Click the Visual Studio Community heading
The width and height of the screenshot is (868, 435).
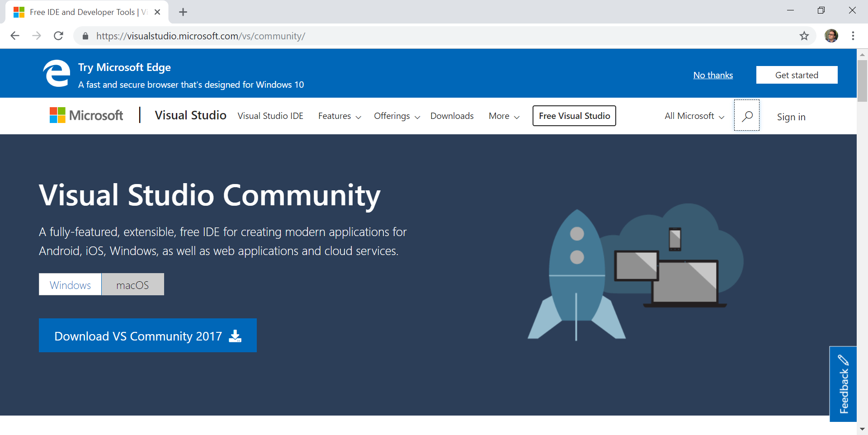pyautogui.click(x=210, y=195)
